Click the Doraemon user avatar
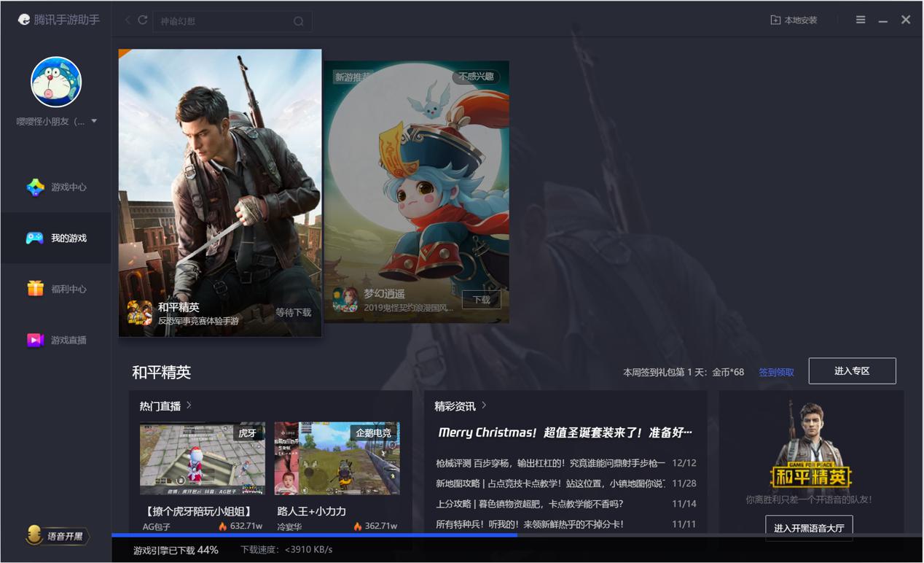 (x=56, y=82)
